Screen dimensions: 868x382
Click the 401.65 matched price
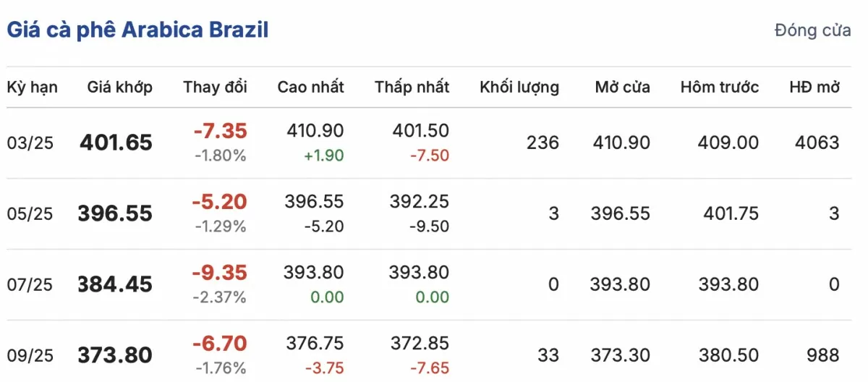[116, 143]
